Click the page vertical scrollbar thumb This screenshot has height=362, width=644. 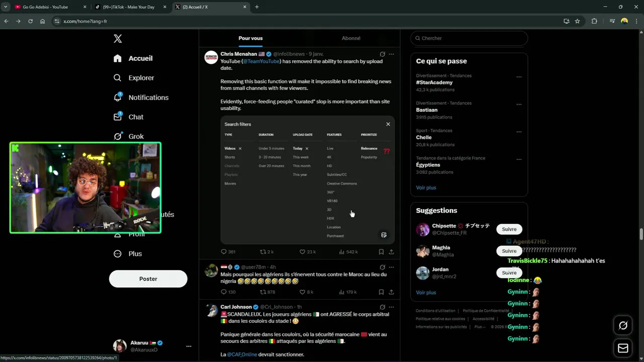coord(641,234)
